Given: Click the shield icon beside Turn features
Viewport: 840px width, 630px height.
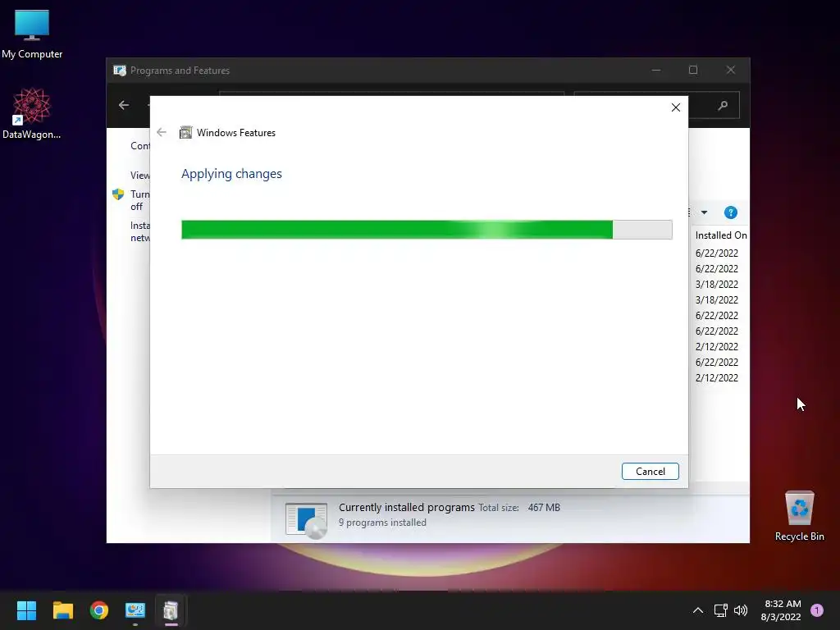Looking at the screenshot, I should point(118,194).
